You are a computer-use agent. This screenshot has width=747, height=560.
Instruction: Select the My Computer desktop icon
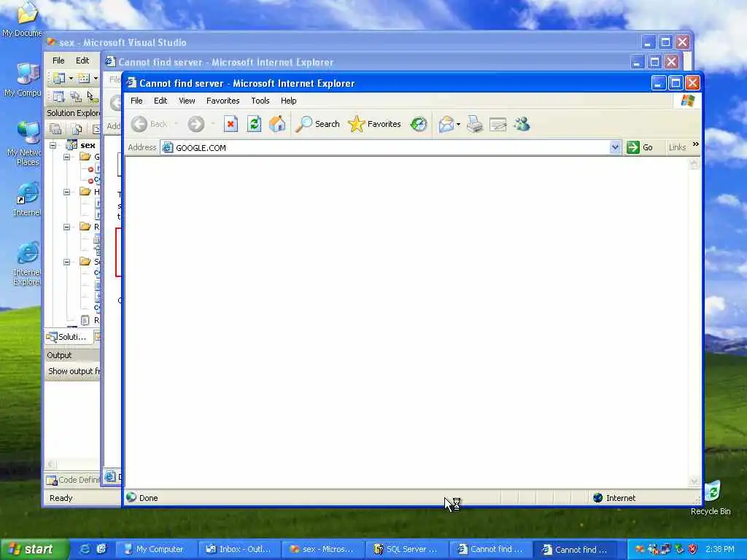tap(23, 80)
